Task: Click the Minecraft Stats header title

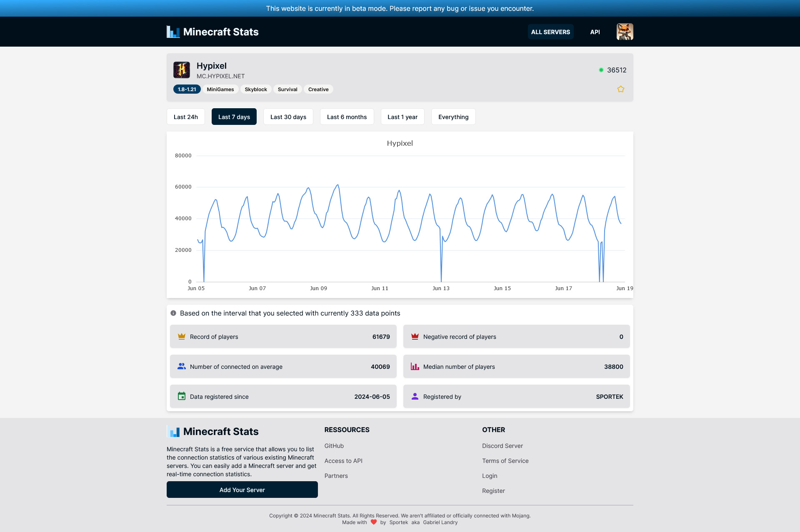Action: 221,32
